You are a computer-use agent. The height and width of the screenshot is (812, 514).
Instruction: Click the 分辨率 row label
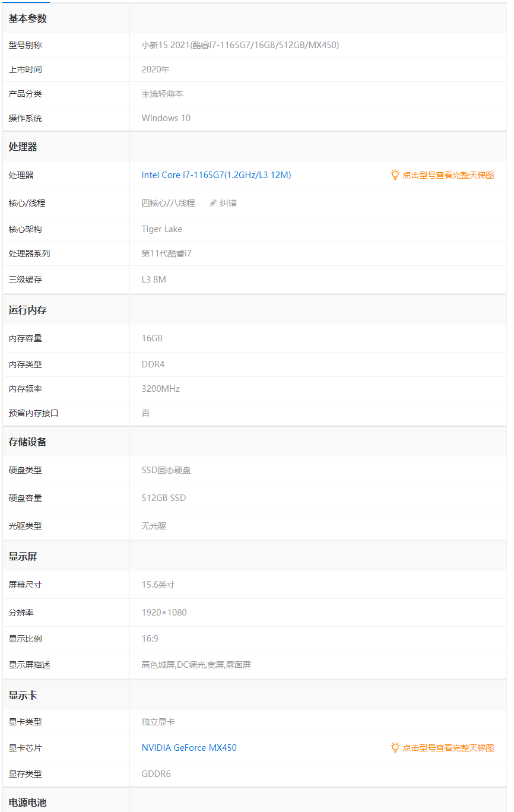pyautogui.click(x=21, y=613)
